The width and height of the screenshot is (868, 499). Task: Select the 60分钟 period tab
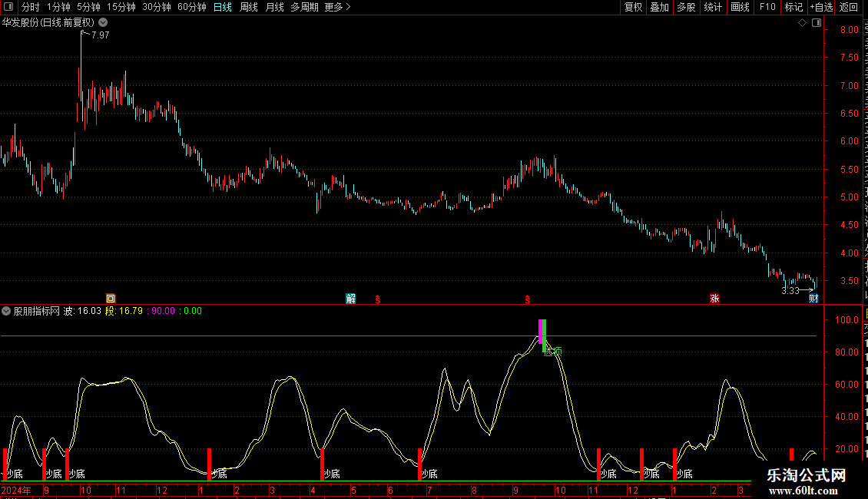[x=191, y=7]
